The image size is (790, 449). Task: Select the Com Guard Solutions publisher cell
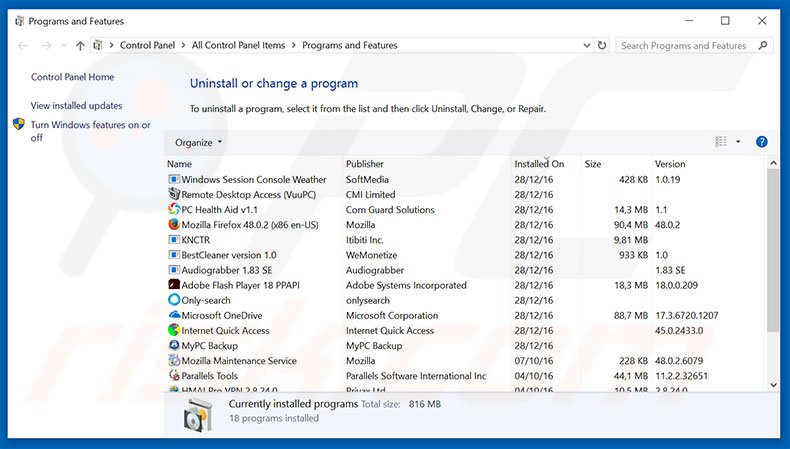pos(390,210)
